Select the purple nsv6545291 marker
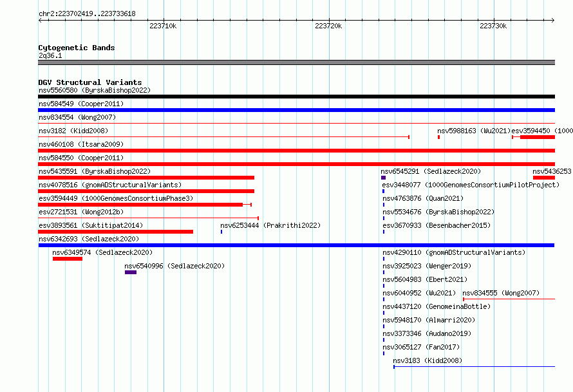The height and width of the screenshot is (392, 573). [383, 178]
